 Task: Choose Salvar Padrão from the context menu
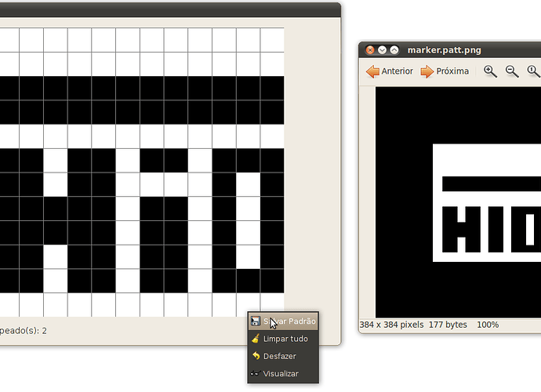pyautogui.click(x=283, y=321)
